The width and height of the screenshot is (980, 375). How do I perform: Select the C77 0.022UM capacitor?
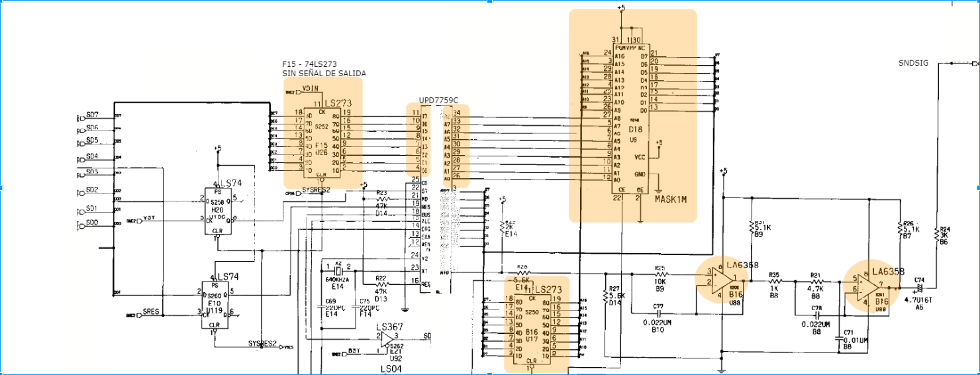(658, 313)
